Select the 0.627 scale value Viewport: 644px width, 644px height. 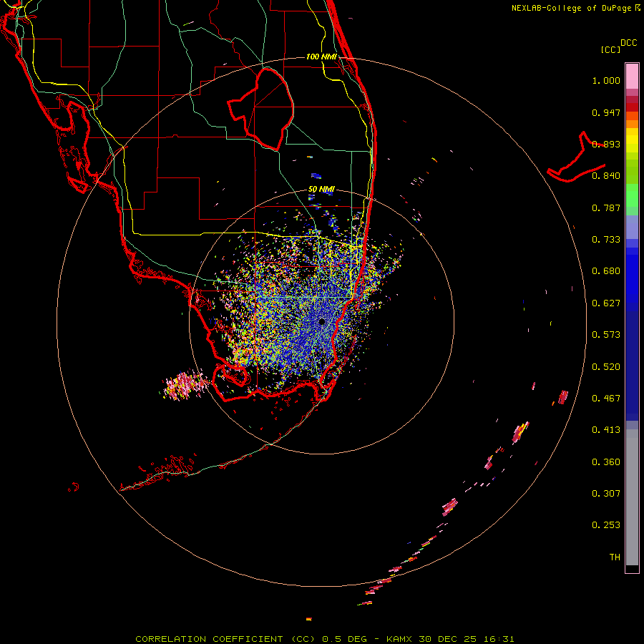pyautogui.click(x=606, y=303)
